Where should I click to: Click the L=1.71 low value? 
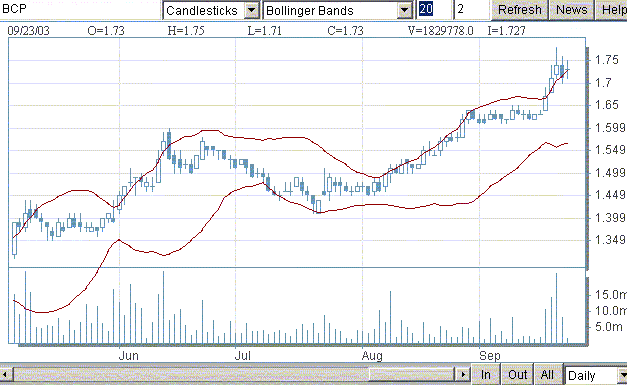click(264, 31)
